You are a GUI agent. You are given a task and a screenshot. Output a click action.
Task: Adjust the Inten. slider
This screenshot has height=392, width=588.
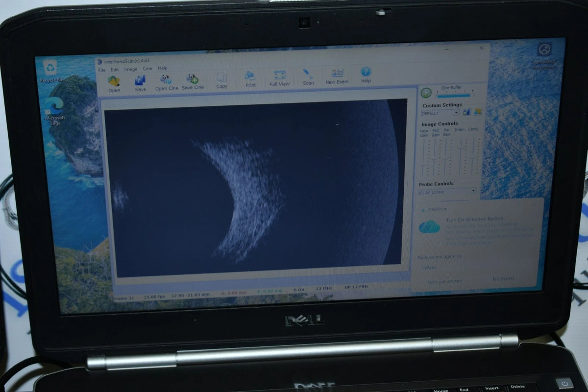point(460,155)
